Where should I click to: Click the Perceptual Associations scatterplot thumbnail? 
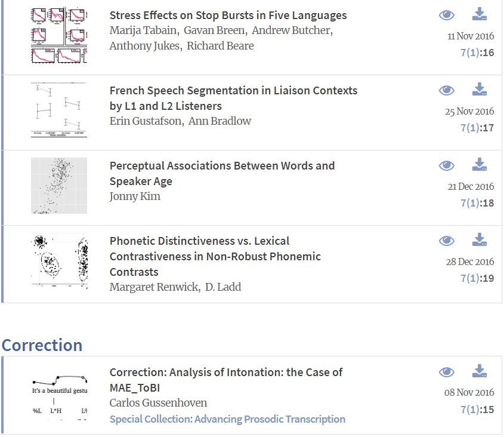pyautogui.click(x=59, y=186)
